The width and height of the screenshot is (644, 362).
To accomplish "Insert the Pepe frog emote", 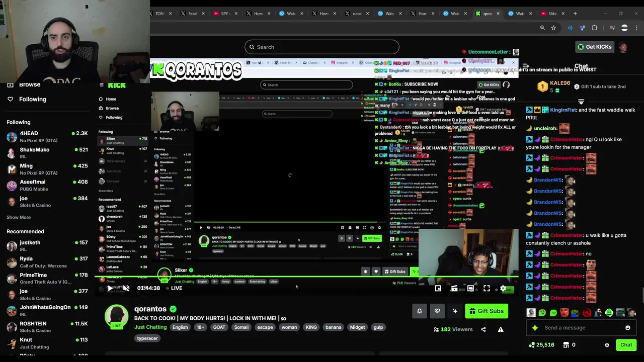I will [x=576, y=313].
